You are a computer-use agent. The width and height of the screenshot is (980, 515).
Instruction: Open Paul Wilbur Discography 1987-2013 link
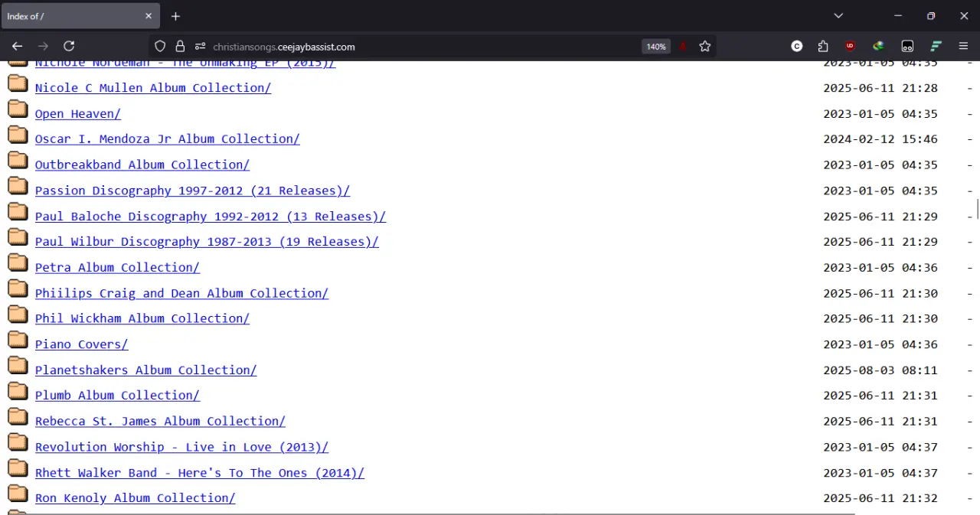tap(207, 242)
